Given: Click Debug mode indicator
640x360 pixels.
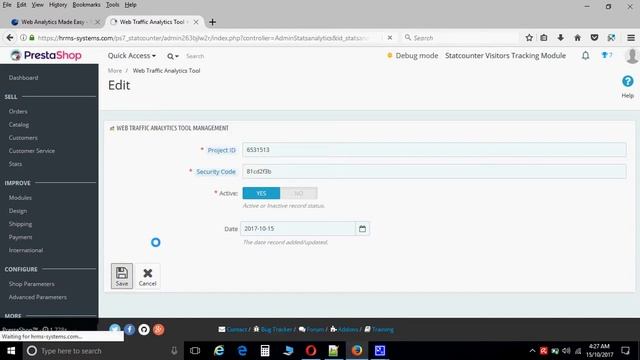Looking at the screenshot, I should click(412, 56).
